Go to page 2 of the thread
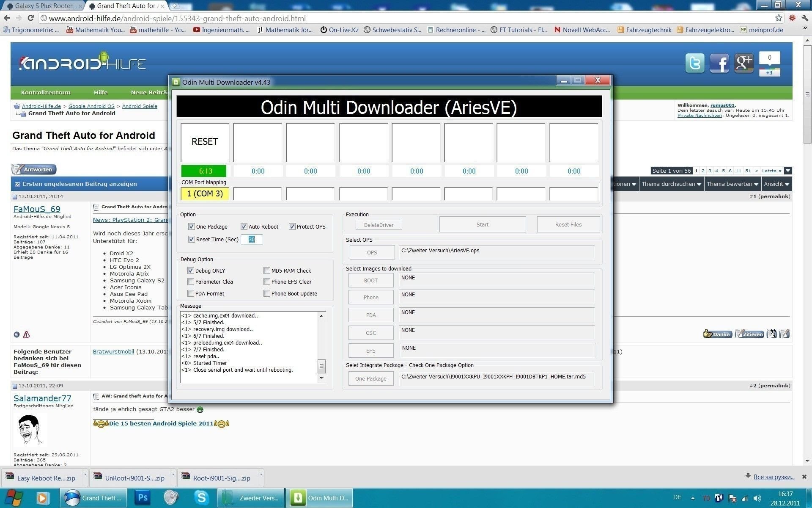 click(703, 171)
